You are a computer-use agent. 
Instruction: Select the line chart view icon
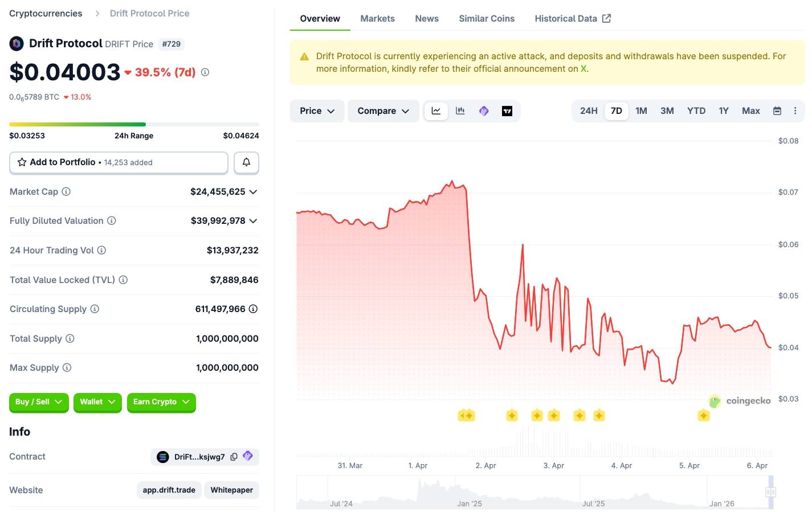coord(436,111)
